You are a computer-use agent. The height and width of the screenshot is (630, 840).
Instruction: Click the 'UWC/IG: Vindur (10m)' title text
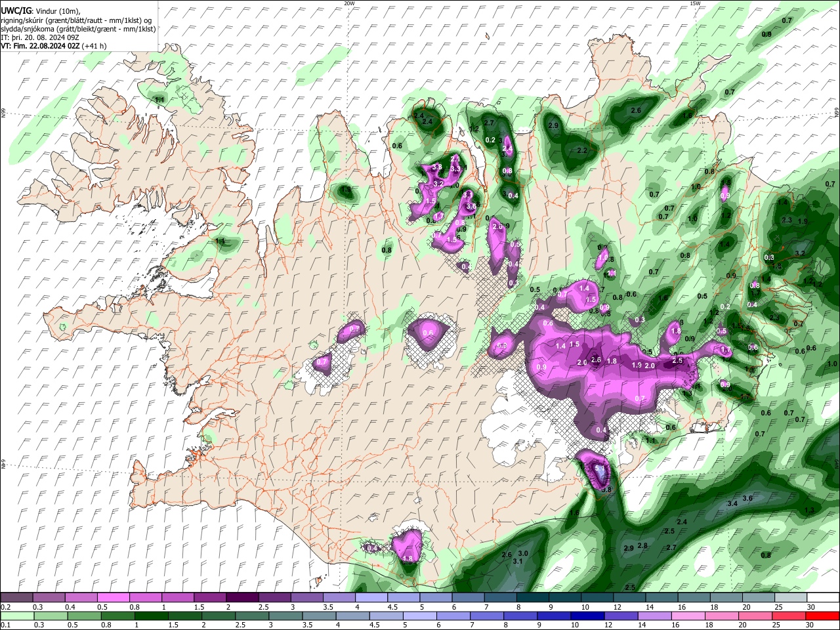[x=41, y=11]
